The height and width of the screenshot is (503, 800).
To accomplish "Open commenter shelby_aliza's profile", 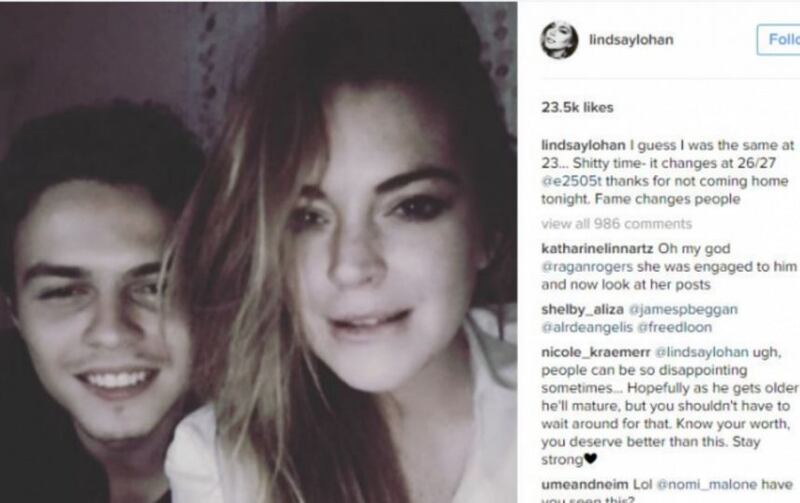I will 582,309.
